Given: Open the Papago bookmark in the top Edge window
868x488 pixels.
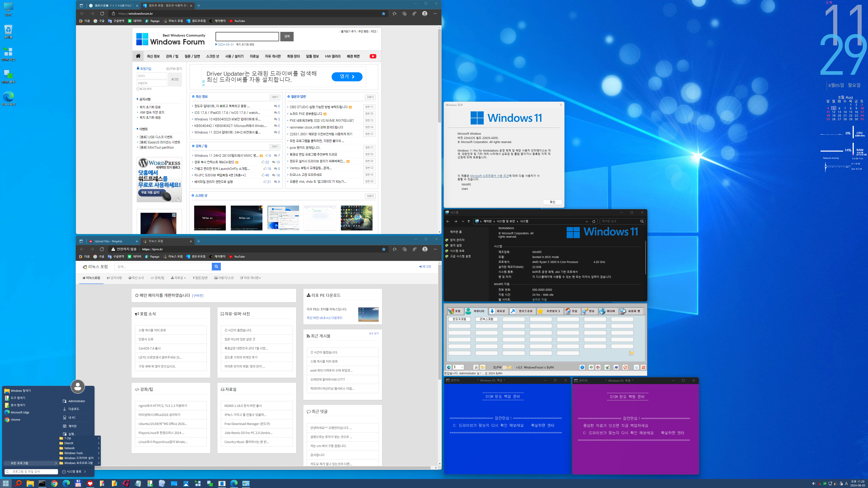Looking at the screenshot, I should tap(152, 21).
